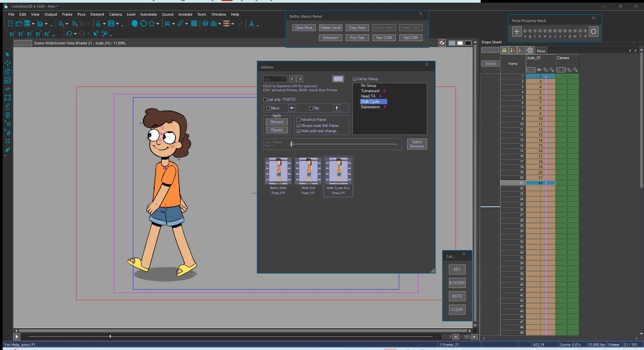Click the plus button in Paste Property Mask
Screen dimensions: 644x350
click(516, 31)
